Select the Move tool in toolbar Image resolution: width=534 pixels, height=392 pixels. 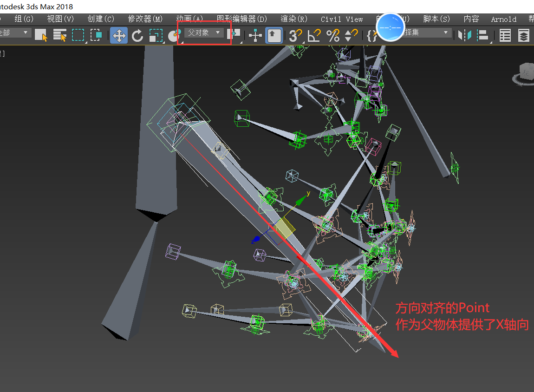[x=119, y=35]
